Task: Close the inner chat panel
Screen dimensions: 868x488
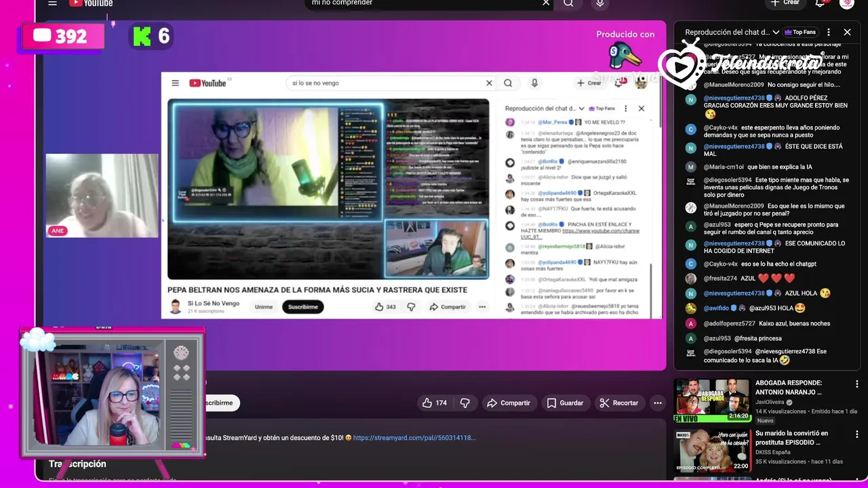Action: pos(641,108)
